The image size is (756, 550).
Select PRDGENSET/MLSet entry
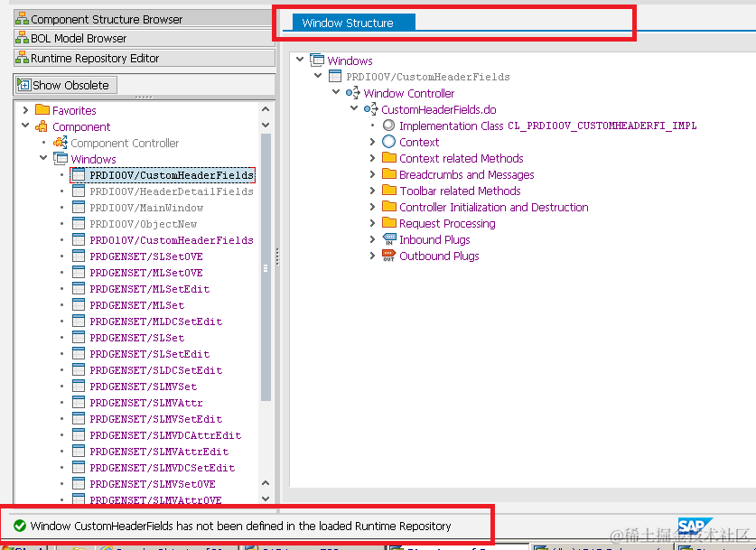(x=137, y=305)
